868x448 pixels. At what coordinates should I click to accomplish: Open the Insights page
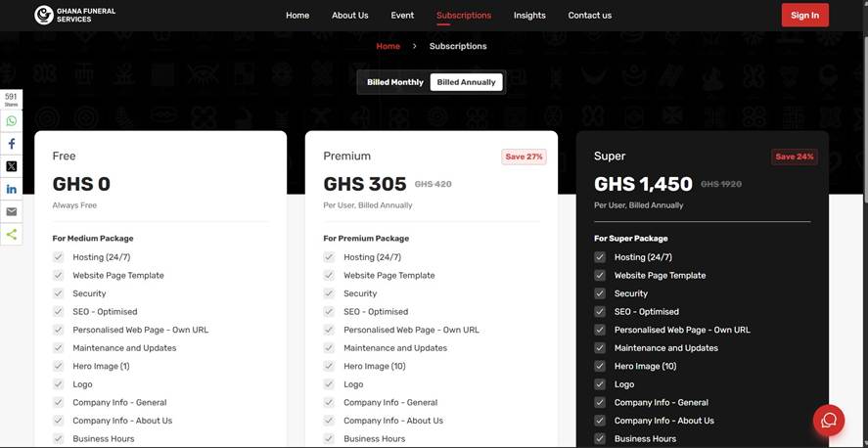pos(529,16)
